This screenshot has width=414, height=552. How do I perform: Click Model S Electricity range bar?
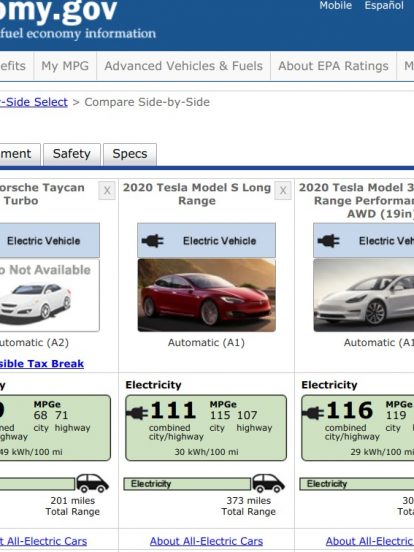pyautogui.click(x=187, y=484)
